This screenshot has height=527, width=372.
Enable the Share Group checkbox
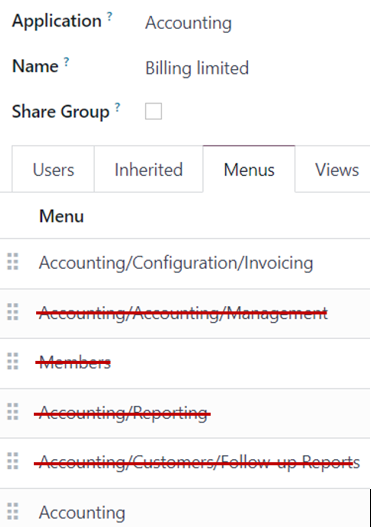[153, 111]
